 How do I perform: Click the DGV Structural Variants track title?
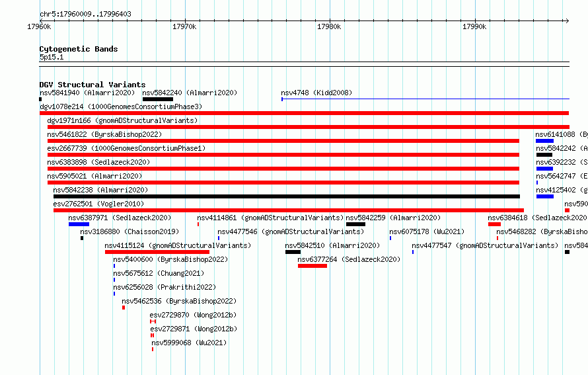(x=92, y=85)
